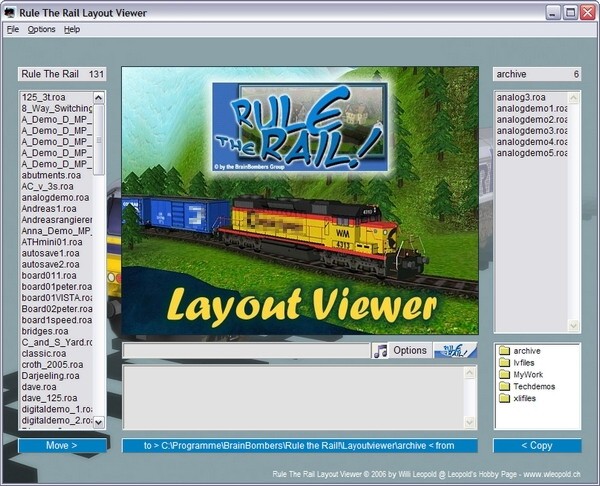Viewport: 600px width, 486px height.
Task: Open the Techdemos folder
Action: pyautogui.click(x=531, y=386)
